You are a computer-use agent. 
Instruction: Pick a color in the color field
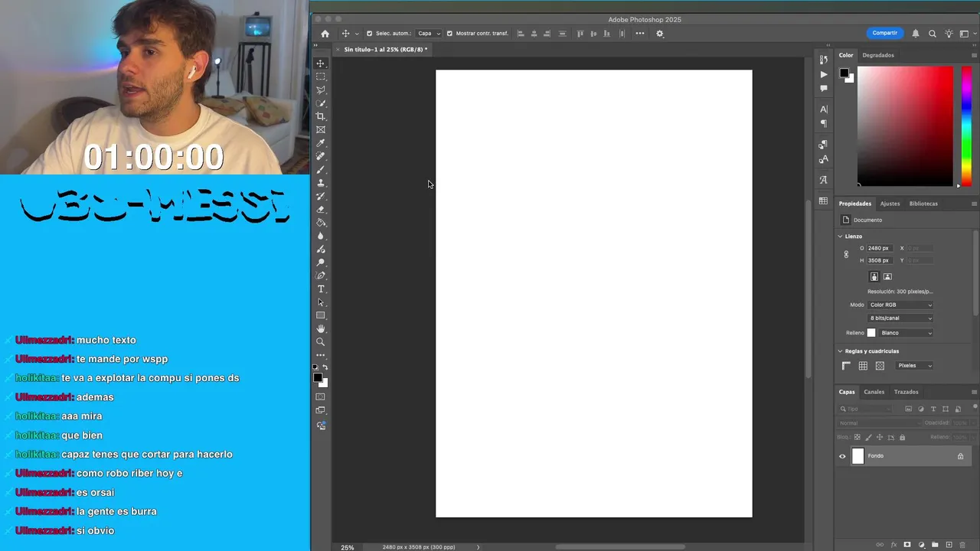coord(905,126)
